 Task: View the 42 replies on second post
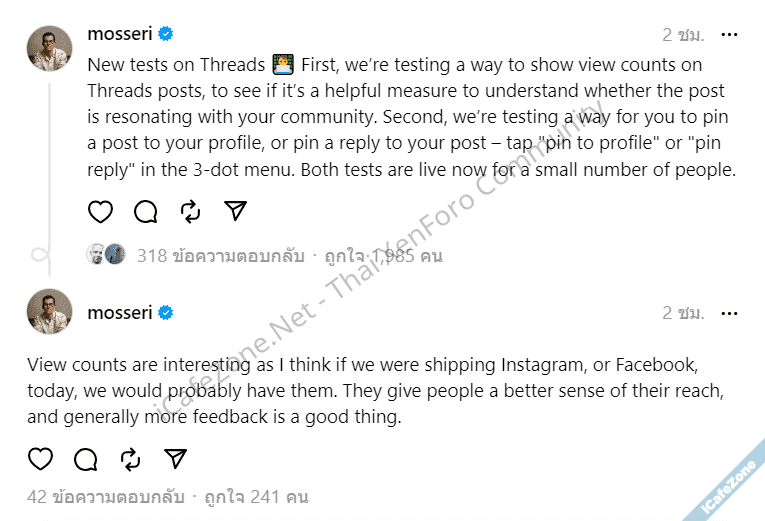coord(110,496)
